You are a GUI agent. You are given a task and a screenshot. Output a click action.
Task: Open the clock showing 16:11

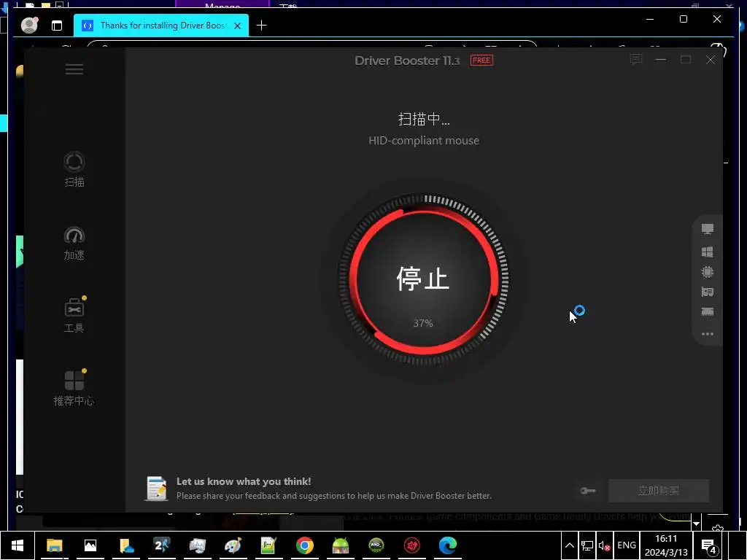click(666, 545)
